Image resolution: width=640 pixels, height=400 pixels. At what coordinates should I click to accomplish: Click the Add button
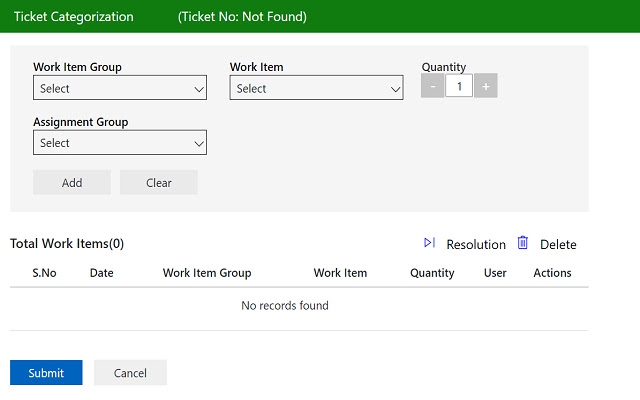pos(72,183)
